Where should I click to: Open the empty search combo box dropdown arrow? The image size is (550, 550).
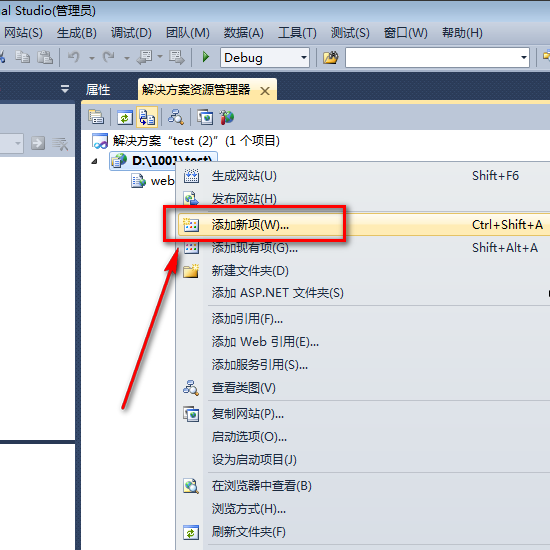point(524,58)
